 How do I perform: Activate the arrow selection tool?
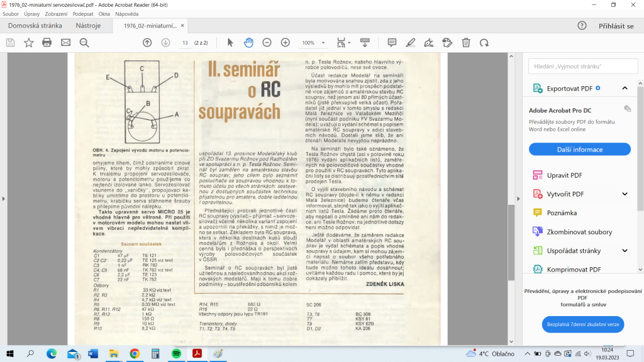pos(230,43)
